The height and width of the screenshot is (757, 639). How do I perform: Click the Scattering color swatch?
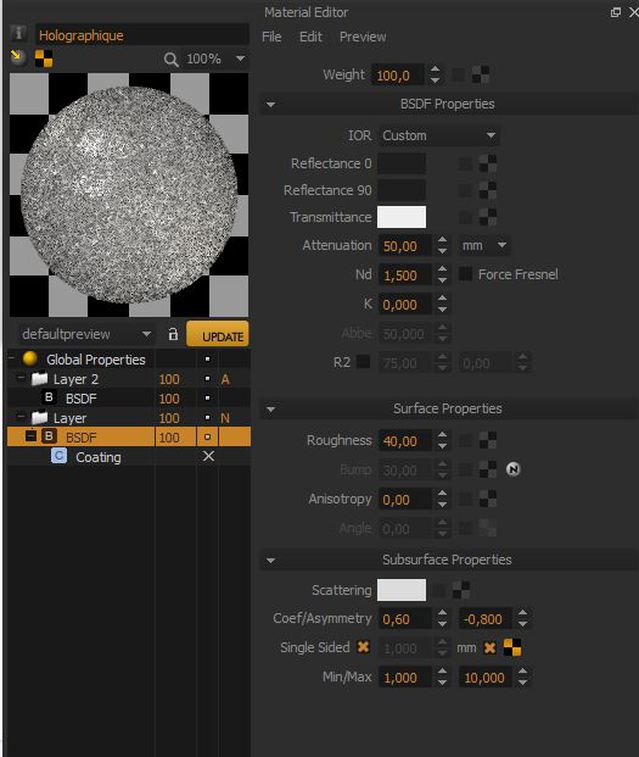pos(402,590)
